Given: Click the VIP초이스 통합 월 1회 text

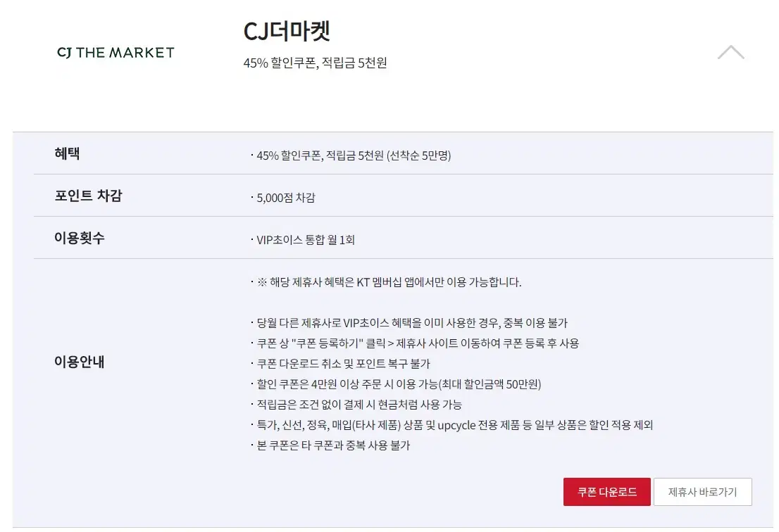Looking at the screenshot, I should pos(306,240).
